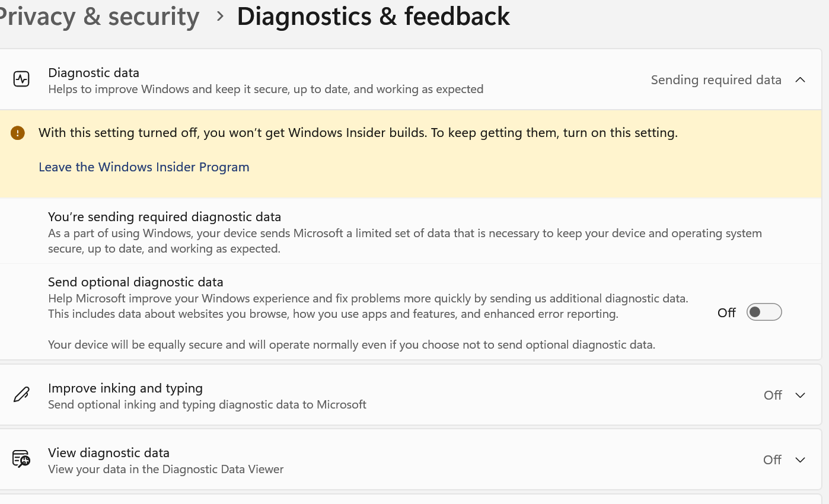The height and width of the screenshot is (504, 829).
Task: Click You're sending required diagnostic data heading
Action: 165,216
